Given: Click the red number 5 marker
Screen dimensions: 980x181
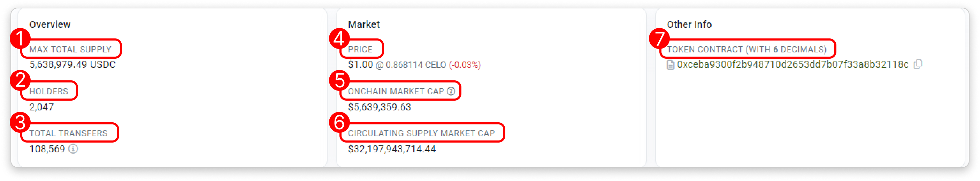Looking at the screenshot, I should click(x=339, y=80).
